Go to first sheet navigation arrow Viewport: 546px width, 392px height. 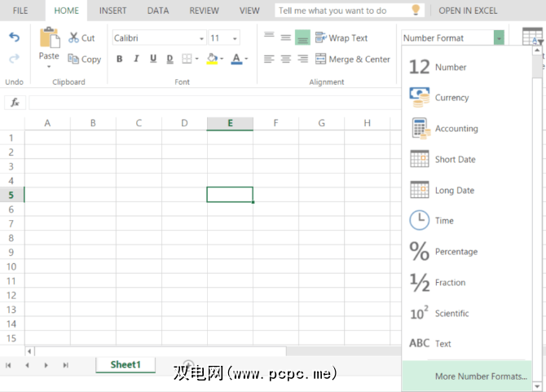coord(8,365)
